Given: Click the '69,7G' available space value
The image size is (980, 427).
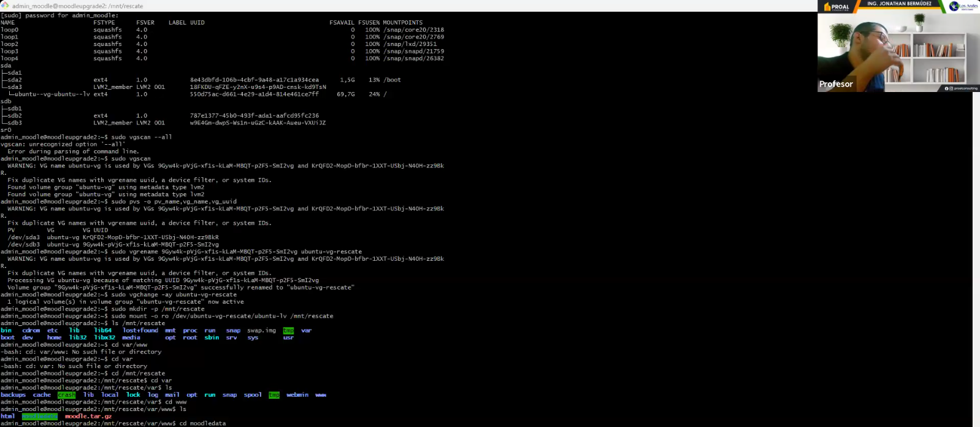Looking at the screenshot, I should tap(346, 94).
